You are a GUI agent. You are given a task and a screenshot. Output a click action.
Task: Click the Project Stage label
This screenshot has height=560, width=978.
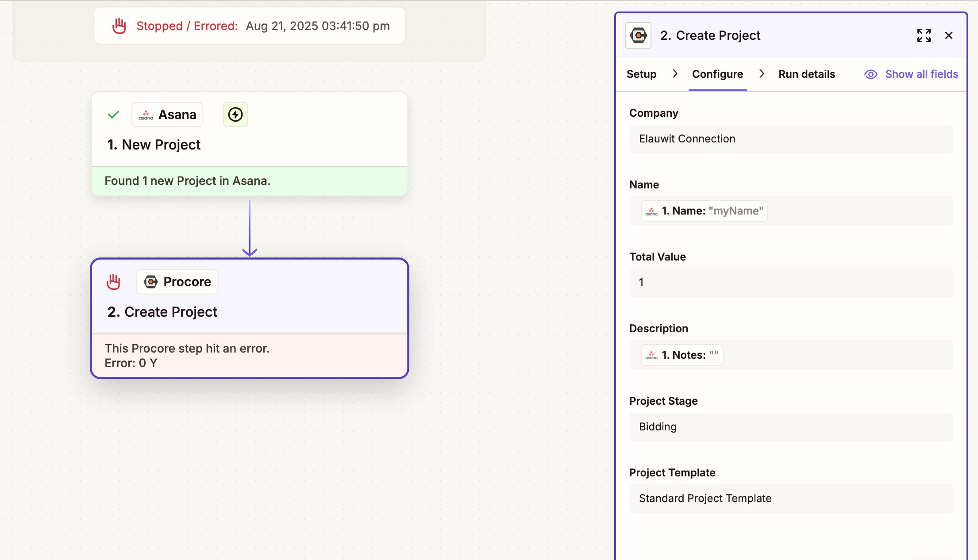pyautogui.click(x=663, y=401)
